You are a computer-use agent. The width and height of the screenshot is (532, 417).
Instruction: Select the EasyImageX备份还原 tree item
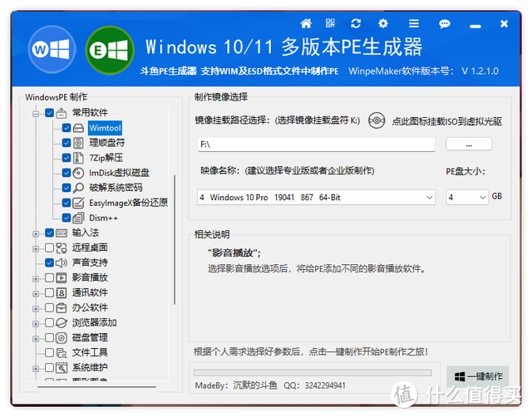click(x=129, y=203)
